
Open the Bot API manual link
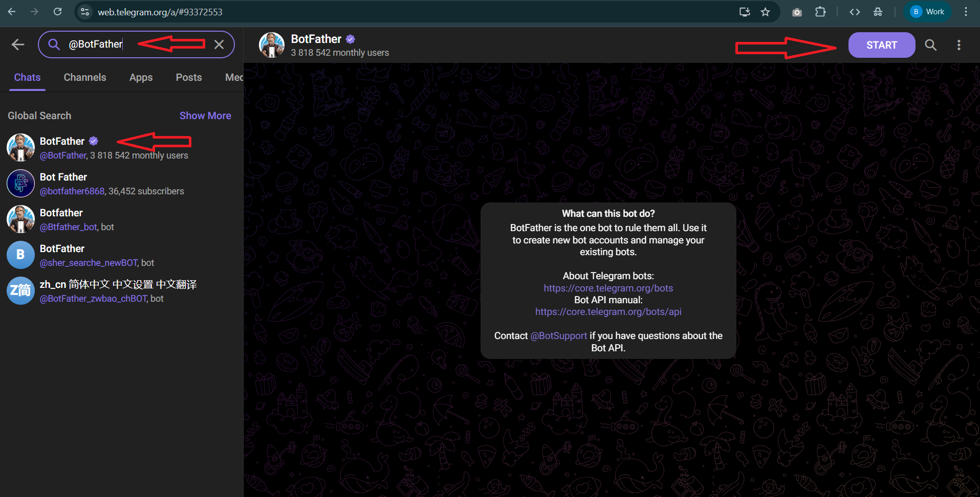pos(608,312)
